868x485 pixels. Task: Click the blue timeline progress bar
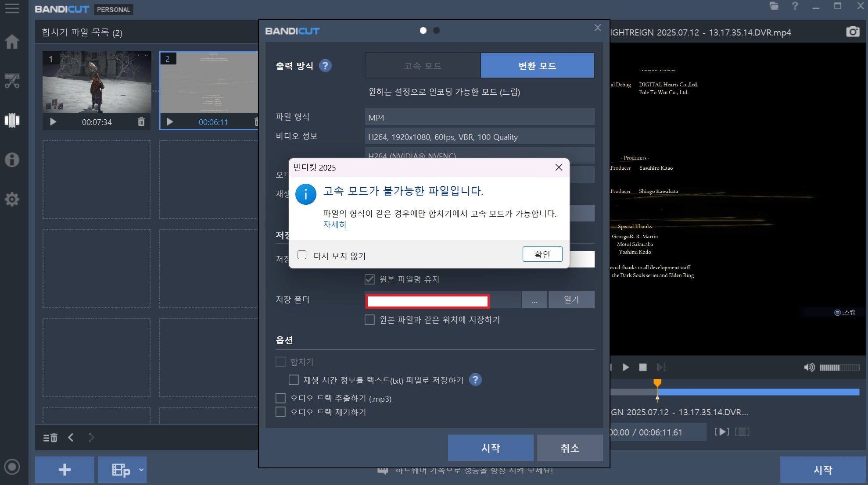(x=758, y=392)
